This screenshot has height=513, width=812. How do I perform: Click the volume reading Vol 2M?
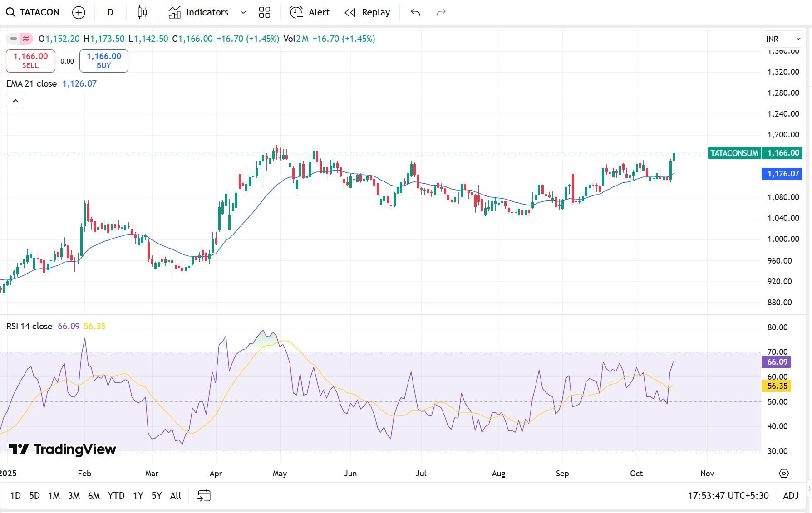[x=296, y=39]
